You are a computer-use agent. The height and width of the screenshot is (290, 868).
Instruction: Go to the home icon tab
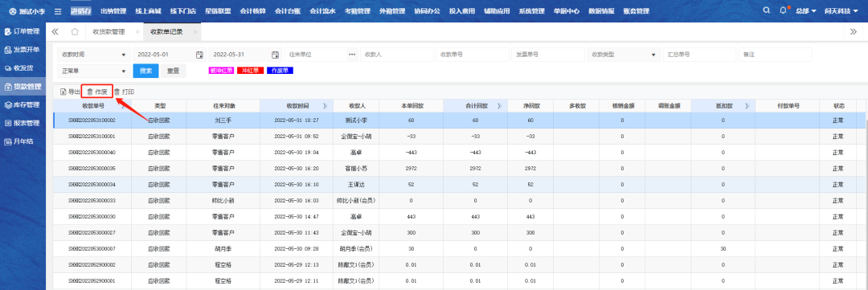click(x=75, y=31)
